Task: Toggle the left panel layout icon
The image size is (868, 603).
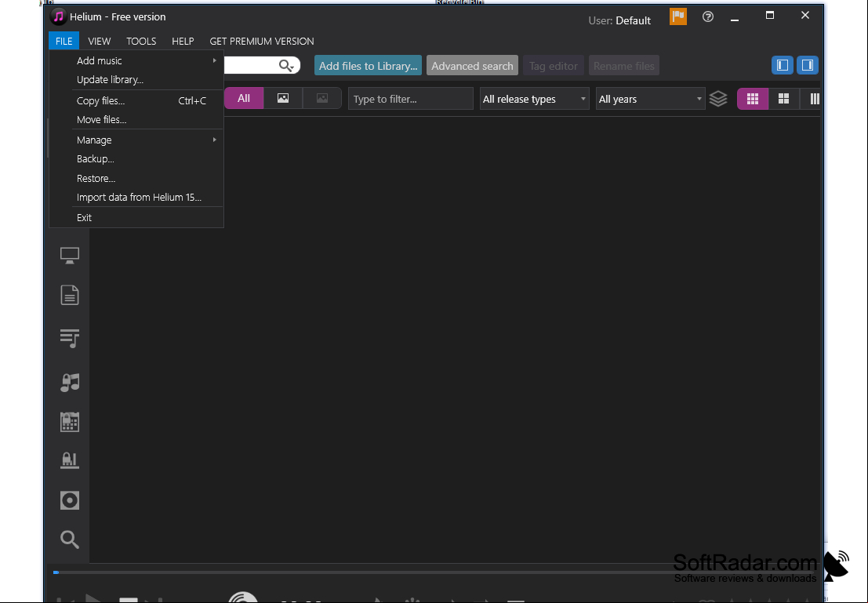Action: 783,65
